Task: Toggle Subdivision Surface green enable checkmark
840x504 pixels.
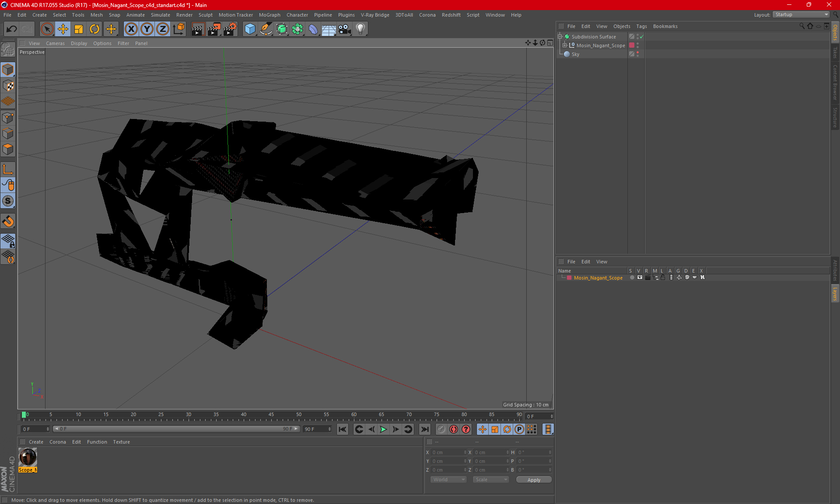Action: [641, 37]
